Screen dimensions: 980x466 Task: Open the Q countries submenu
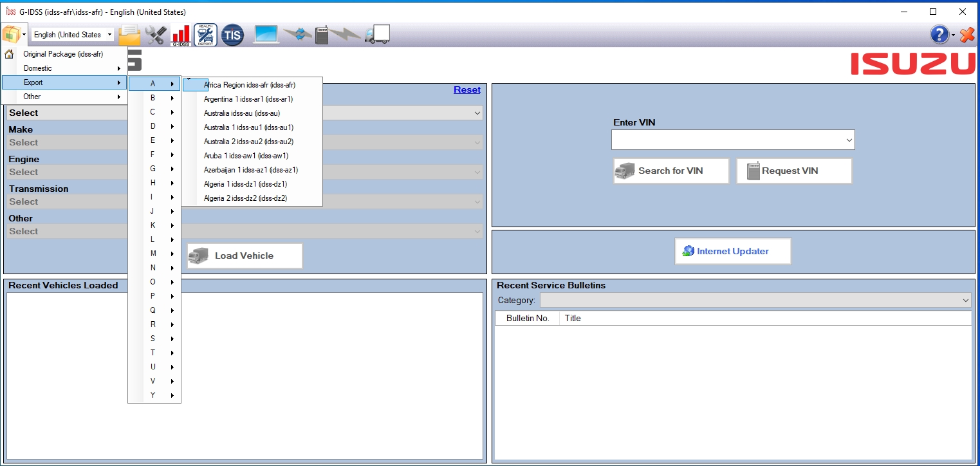[x=154, y=310]
